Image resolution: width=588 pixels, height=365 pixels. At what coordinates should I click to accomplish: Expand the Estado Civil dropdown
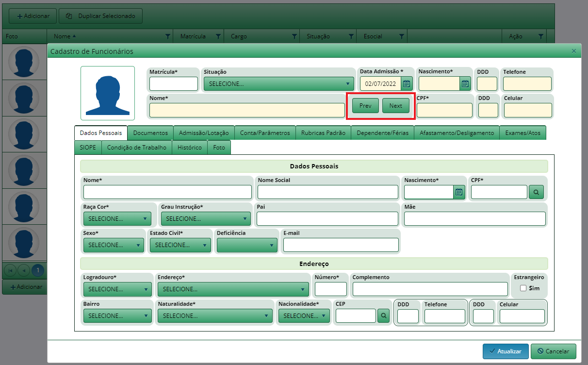pos(180,245)
